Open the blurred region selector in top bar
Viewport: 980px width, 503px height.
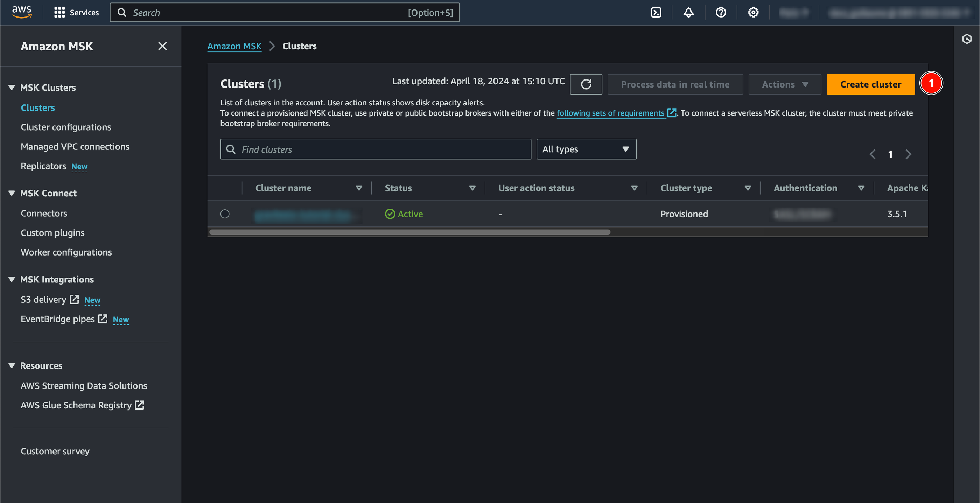[794, 13]
